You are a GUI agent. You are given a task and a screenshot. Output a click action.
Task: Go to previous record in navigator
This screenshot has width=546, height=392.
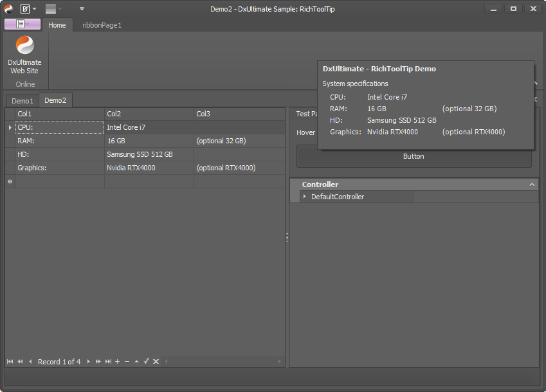[30, 361]
